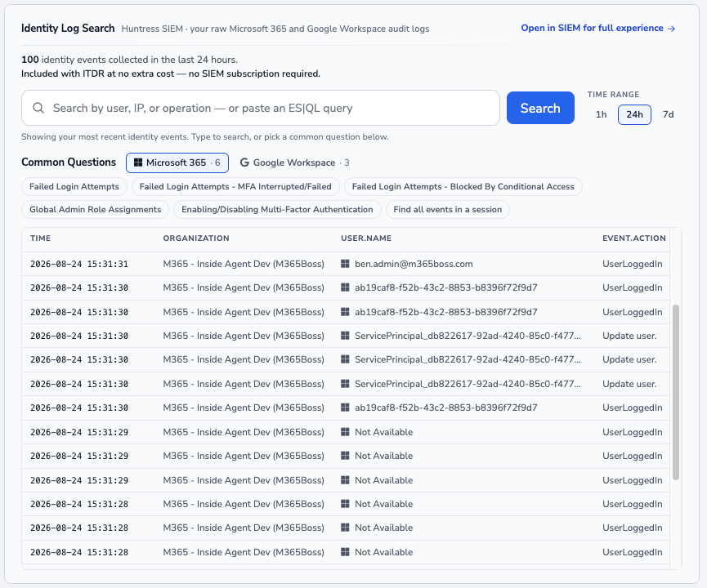Focus the identity log search input
This screenshot has height=588, width=707.
coord(261,108)
